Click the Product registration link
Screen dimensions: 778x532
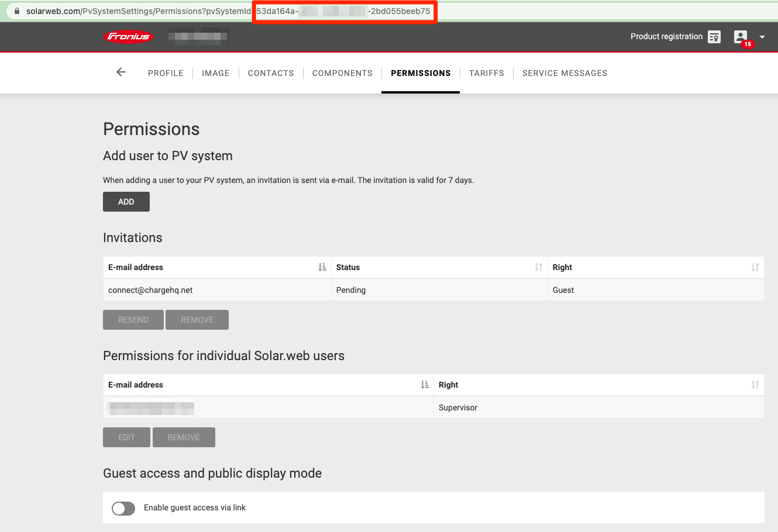coord(666,36)
